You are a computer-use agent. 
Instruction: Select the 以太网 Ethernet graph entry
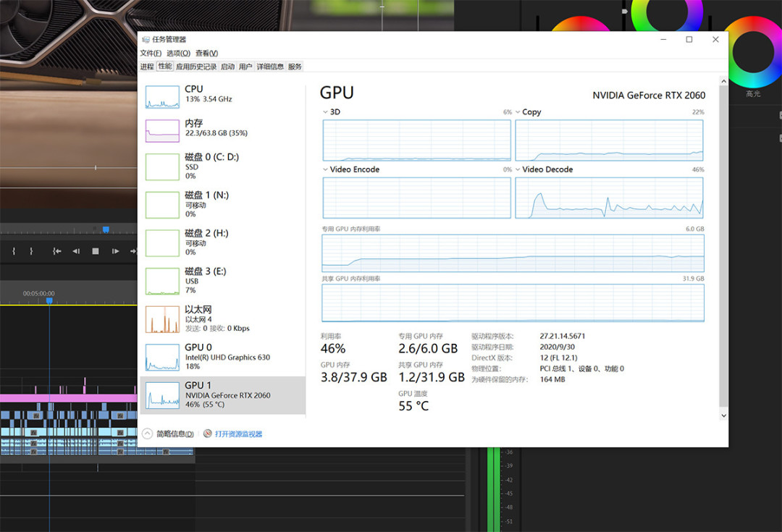222,319
